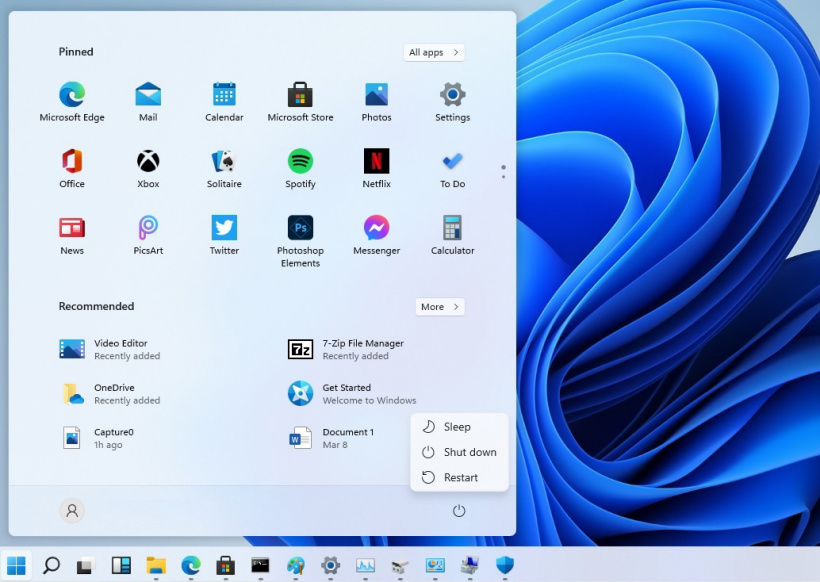Open Netflix

(375, 164)
